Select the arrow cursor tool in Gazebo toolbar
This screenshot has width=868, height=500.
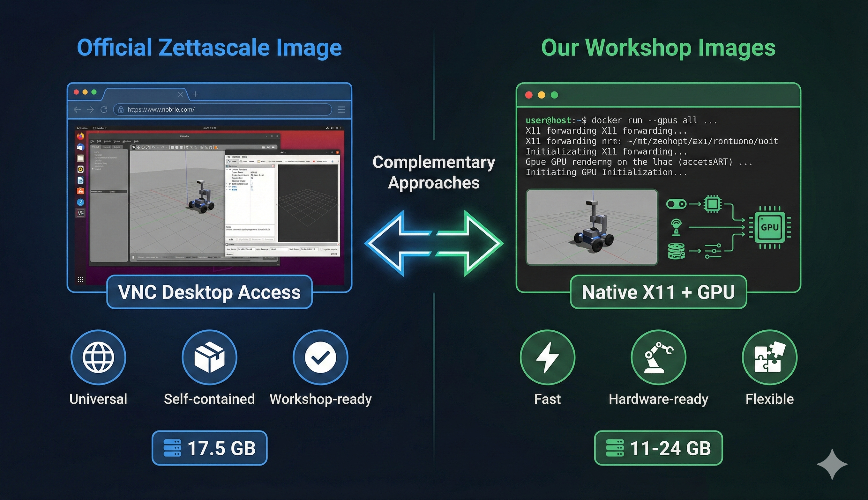[134, 147]
